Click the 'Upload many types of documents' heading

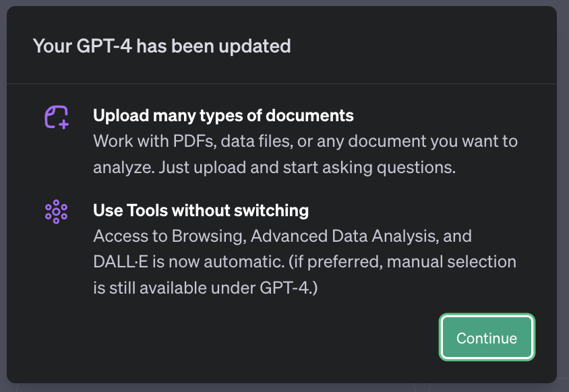(x=223, y=115)
